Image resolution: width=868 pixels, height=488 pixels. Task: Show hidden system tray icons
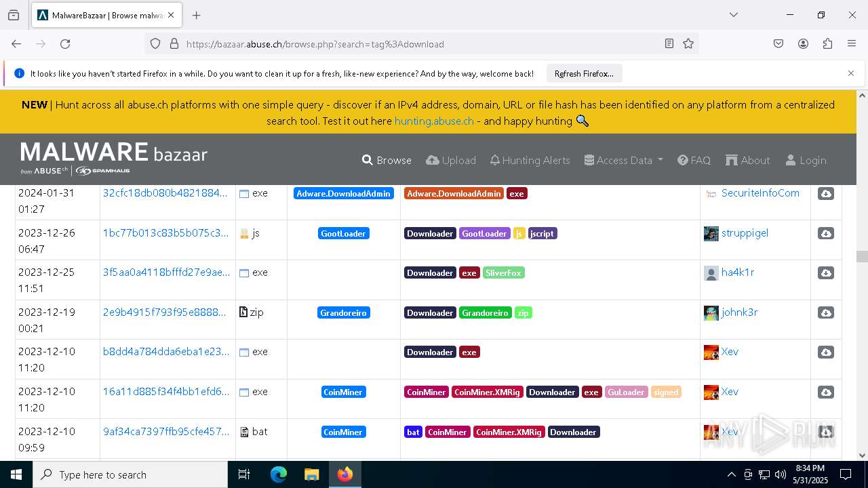click(x=731, y=474)
